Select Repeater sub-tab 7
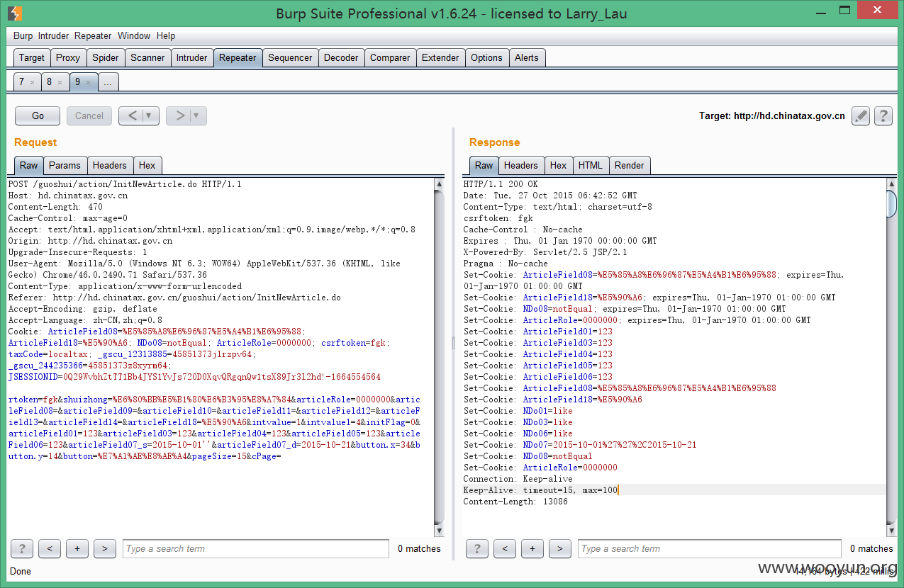This screenshot has width=904, height=588. [x=22, y=82]
